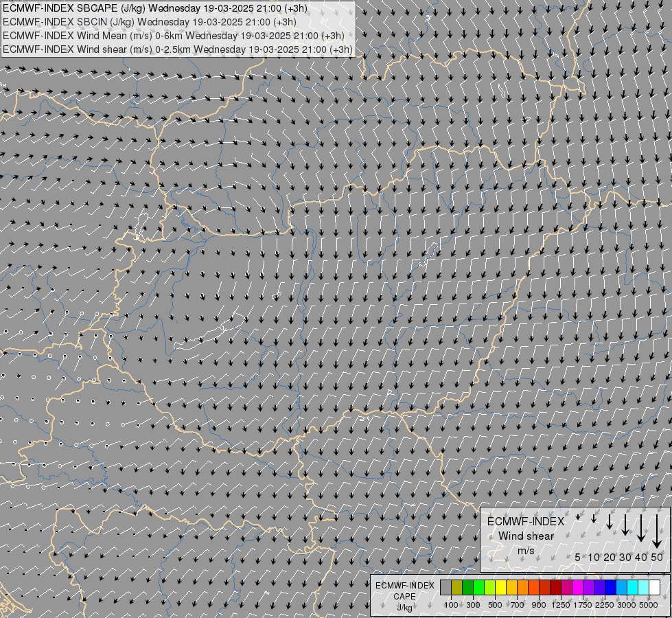Image resolution: width=672 pixels, height=618 pixels.
Task: Click the wind shear legend arrow above 20
Action: tap(610, 521)
